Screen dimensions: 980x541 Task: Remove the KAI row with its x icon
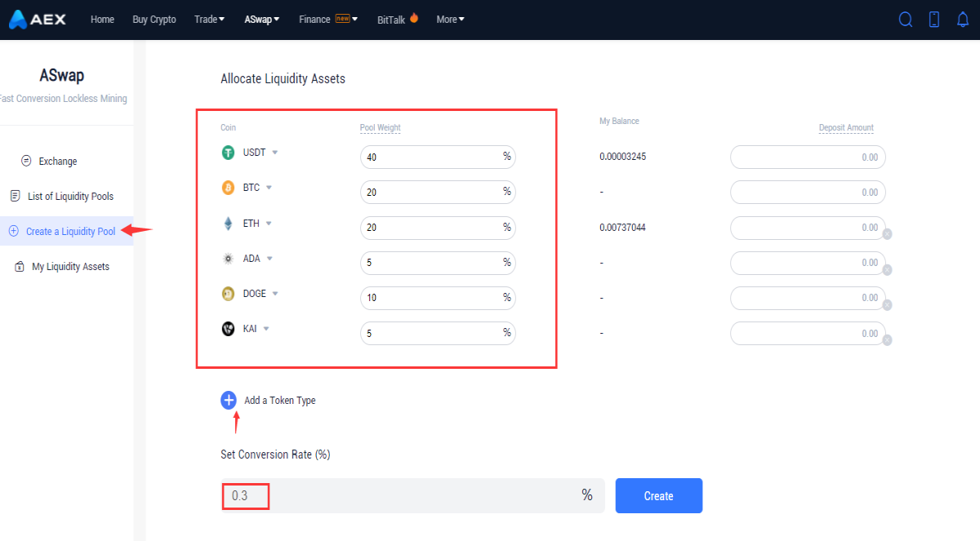coord(887,340)
